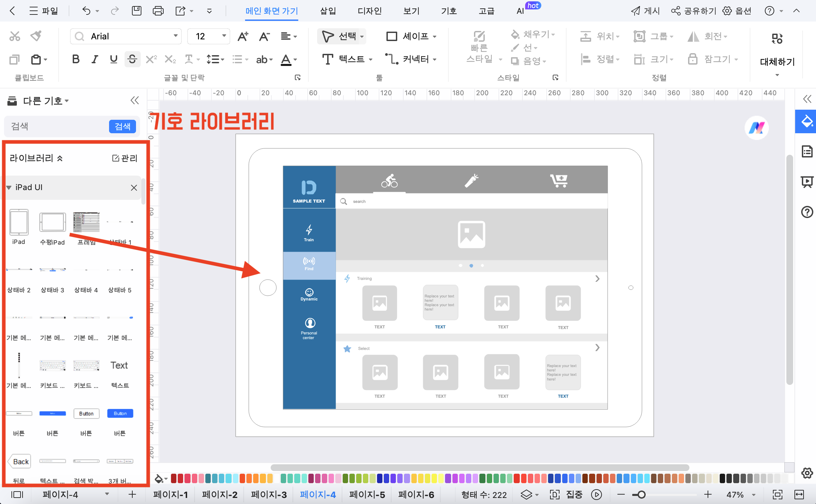This screenshot has width=816, height=504.
Task: Open the Symbol ribbon tab
Action: click(x=449, y=11)
